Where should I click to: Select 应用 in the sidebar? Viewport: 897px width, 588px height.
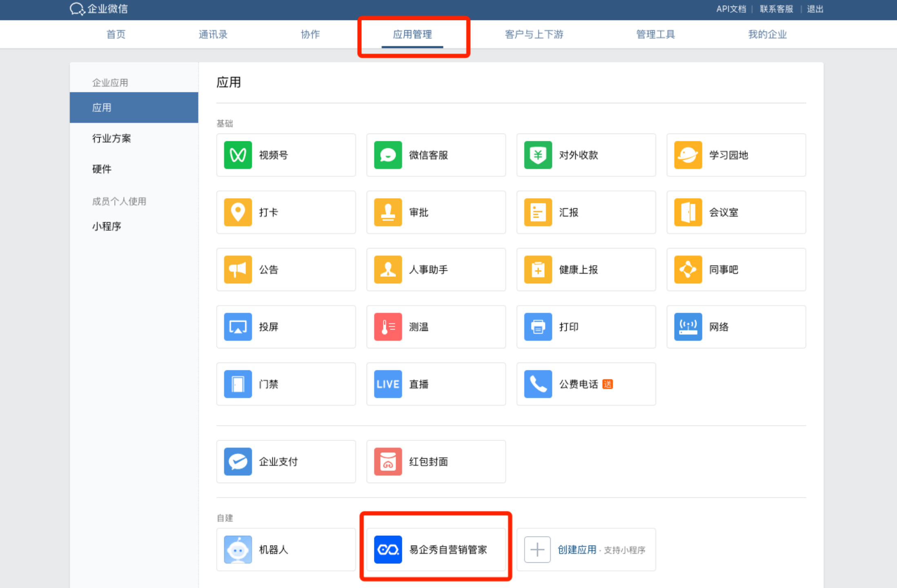coord(134,107)
